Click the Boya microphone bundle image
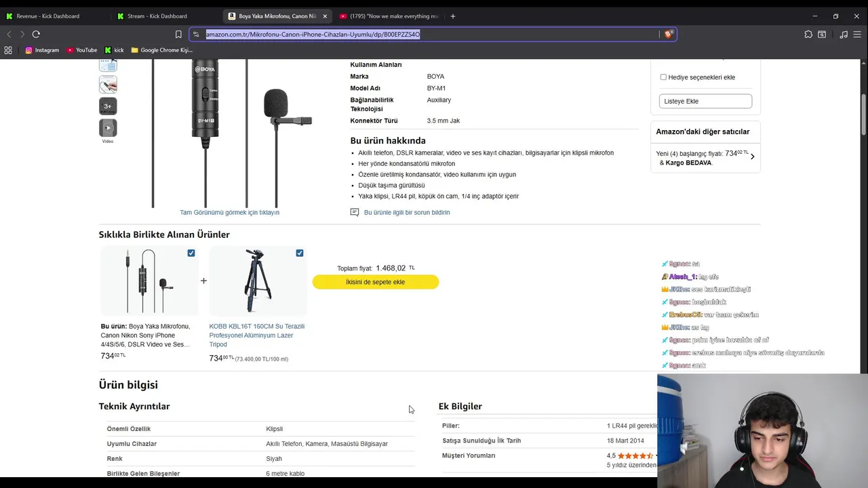The width and height of the screenshot is (868, 488). (x=150, y=281)
